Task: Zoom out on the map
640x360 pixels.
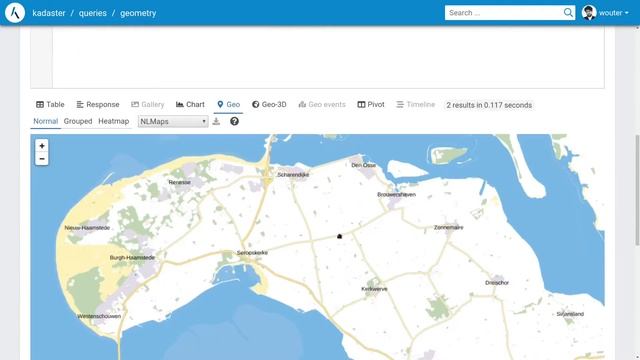Action: (42, 159)
